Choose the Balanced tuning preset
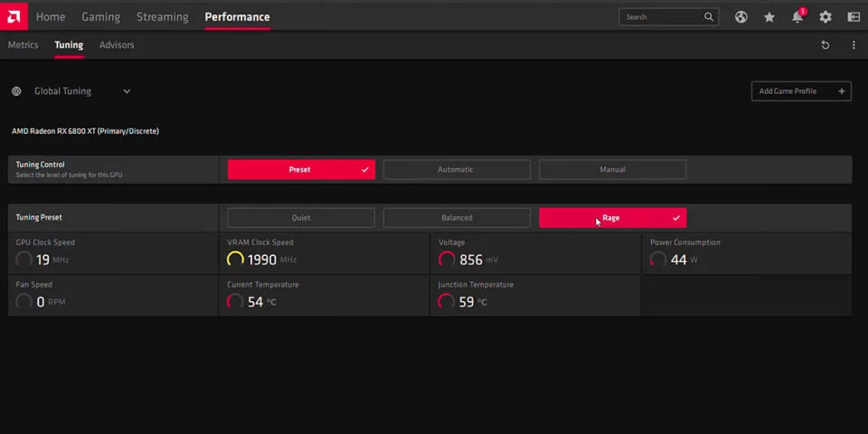 point(457,218)
